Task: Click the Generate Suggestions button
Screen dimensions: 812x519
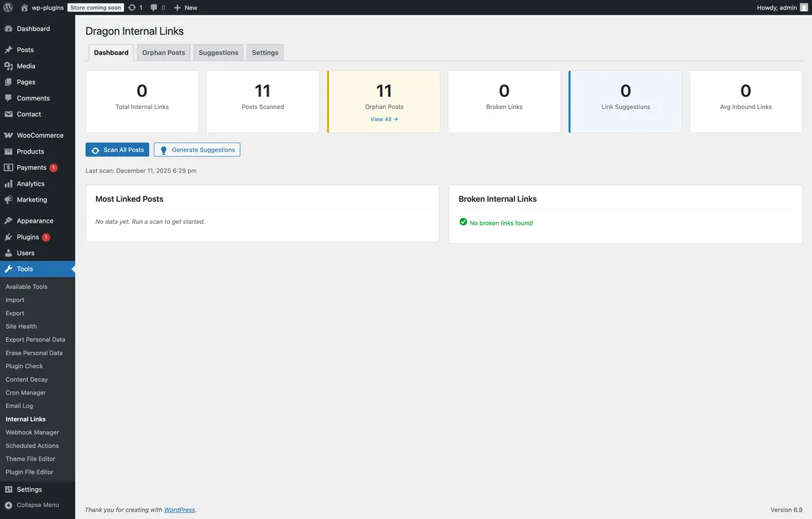Action: click(197, 150)
